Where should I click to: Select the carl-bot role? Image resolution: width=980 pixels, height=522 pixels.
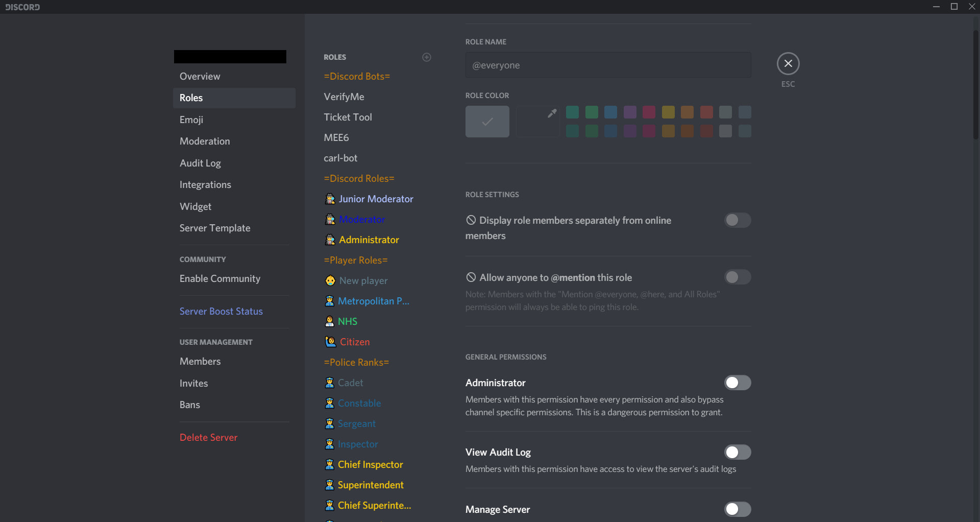click(x=340, y=158)
